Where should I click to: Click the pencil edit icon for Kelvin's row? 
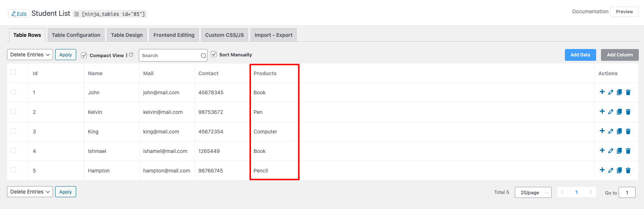coord(611,112)
